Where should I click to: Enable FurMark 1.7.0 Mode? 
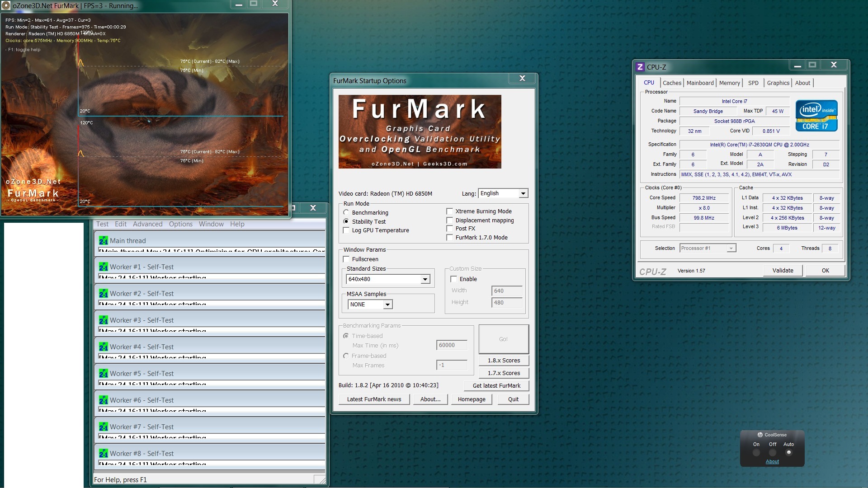pyautogui.click(x=449, y=237)
